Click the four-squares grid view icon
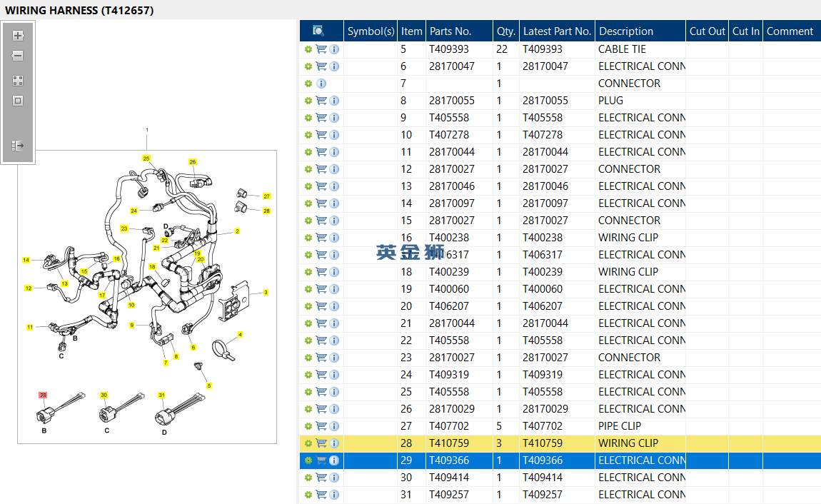 click(x=18, y=81)
